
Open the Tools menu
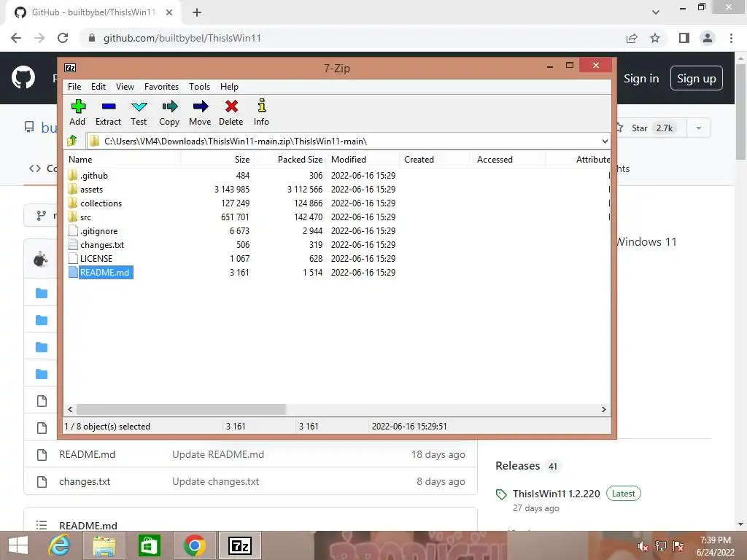199,87
